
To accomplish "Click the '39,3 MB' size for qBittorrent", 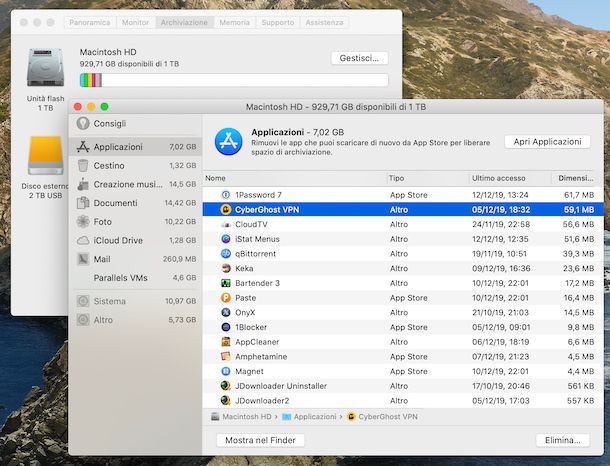I will 578,254.
